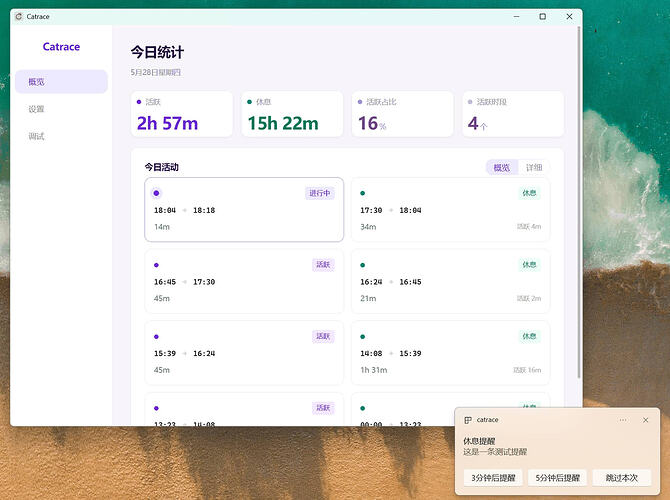
Task: Open the 16:45 to 17:30 active entry
Action: tap(244, 282)
